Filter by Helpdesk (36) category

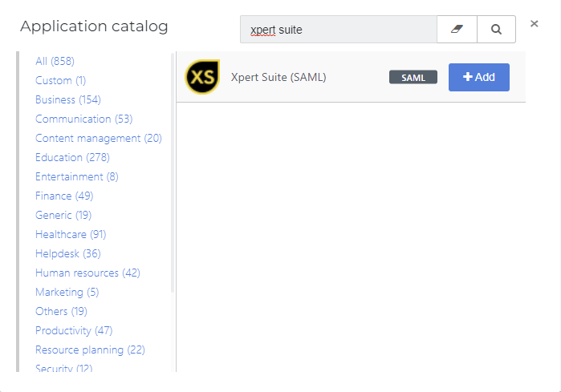pyautogui.click(x=68, y=254)
